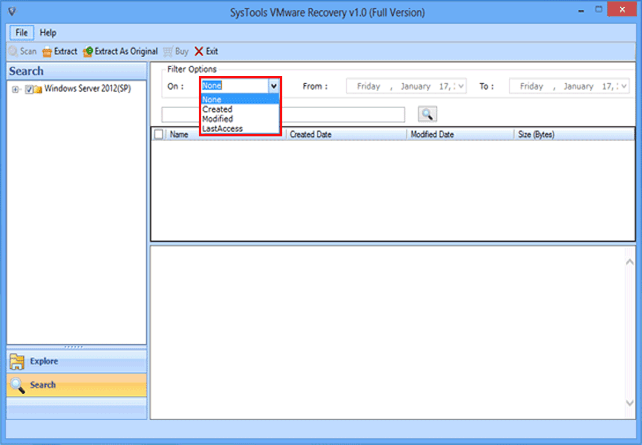Open the To date picker dropdown
Viewport: 642px width, 445px height.
pyautogui.click(x=624, y=86)
